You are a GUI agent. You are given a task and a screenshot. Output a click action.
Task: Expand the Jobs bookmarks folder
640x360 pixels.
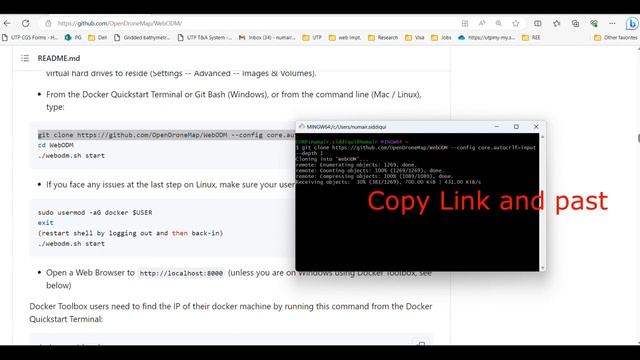point(441,38)
